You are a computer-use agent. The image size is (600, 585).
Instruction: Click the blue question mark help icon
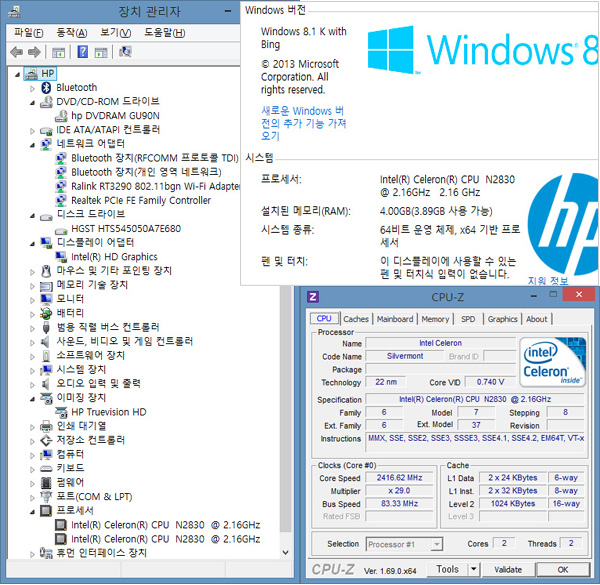[x=82, y=52]
